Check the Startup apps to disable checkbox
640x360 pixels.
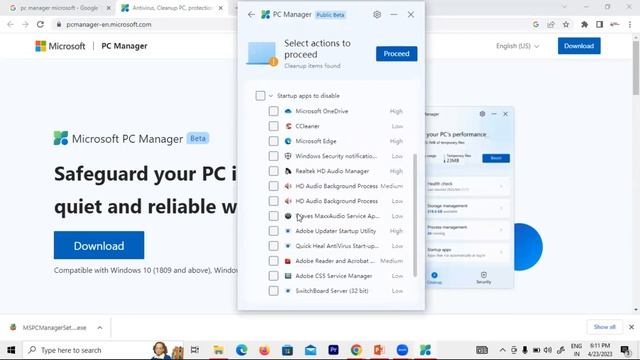(260, 96)
